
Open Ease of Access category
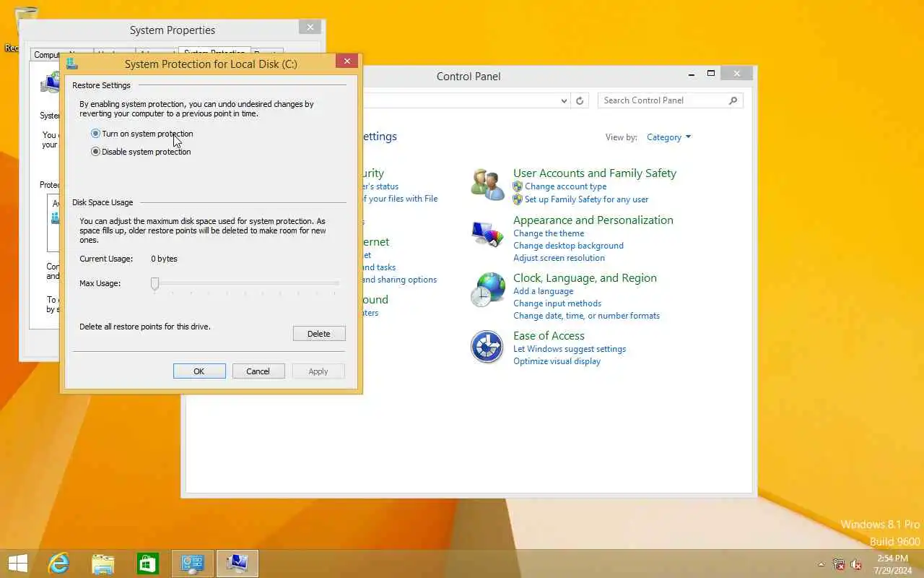pos(549,336)
